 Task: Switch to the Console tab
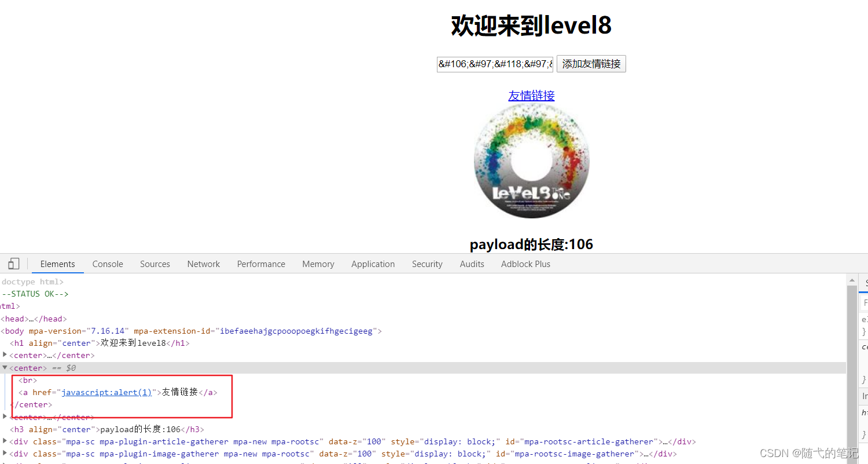tap(107, 264)
